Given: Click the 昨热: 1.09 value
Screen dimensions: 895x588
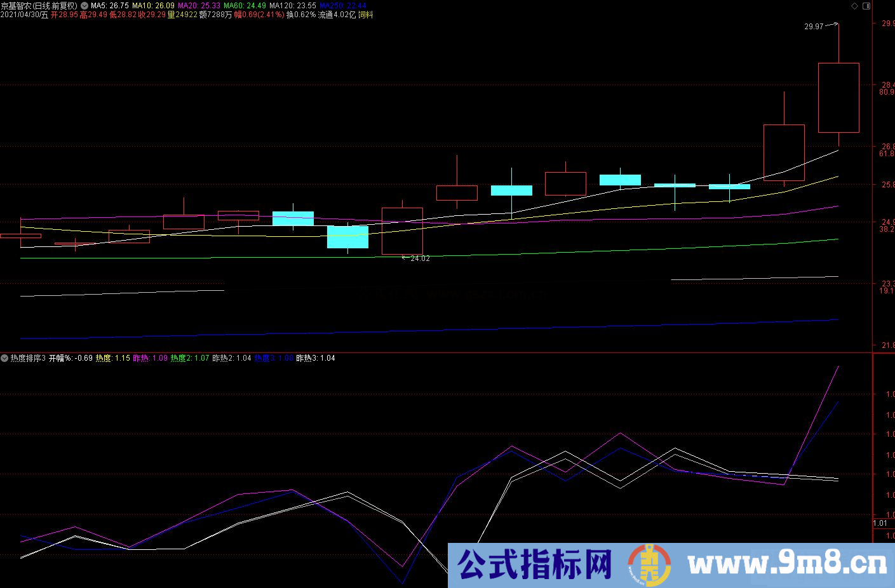Looking at the screenshot, I should (x=150, y=358).
